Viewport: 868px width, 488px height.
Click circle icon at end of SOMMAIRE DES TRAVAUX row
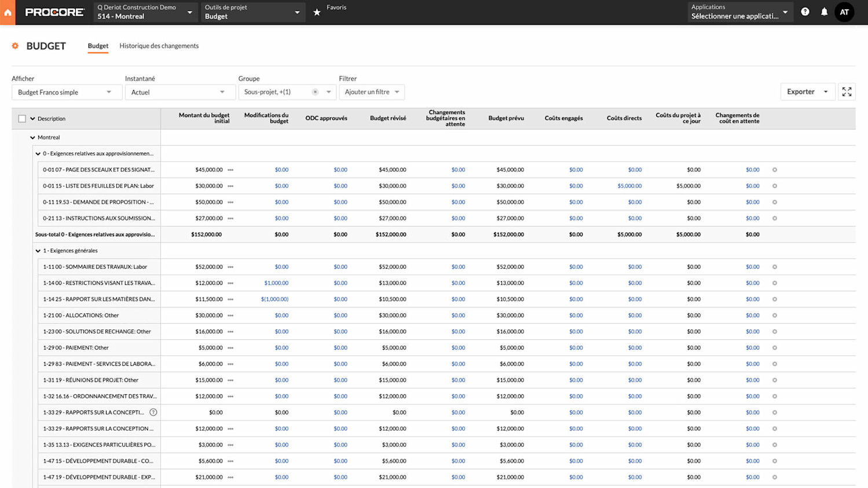[775, 267]
